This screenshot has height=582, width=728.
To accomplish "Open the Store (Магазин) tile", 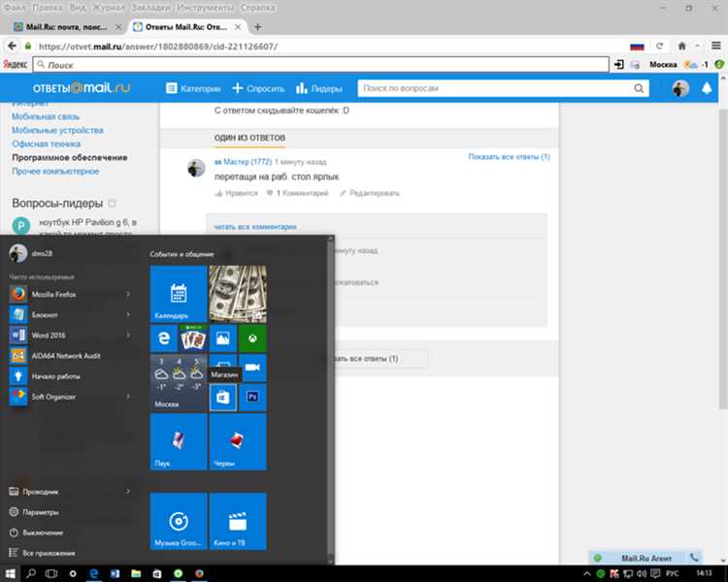I will coord(223,398).
